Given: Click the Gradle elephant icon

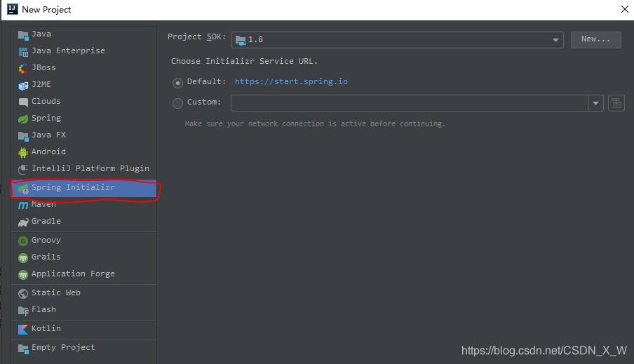Looking at the screenshot, I should [23, 222].
